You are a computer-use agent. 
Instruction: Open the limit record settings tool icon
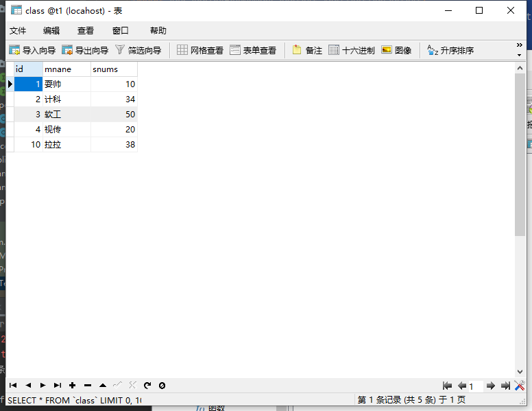pyautogui.click(x=520, y=386)
